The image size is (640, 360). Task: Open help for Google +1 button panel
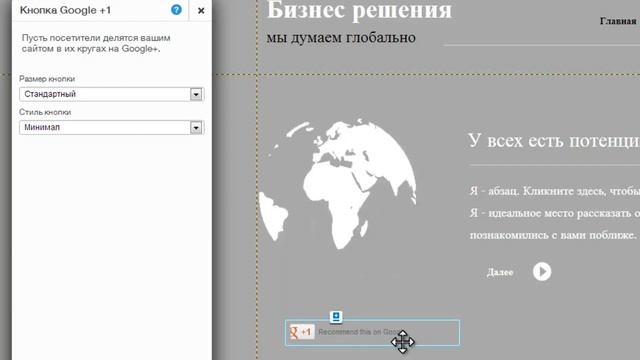click(x=176, y=10)
